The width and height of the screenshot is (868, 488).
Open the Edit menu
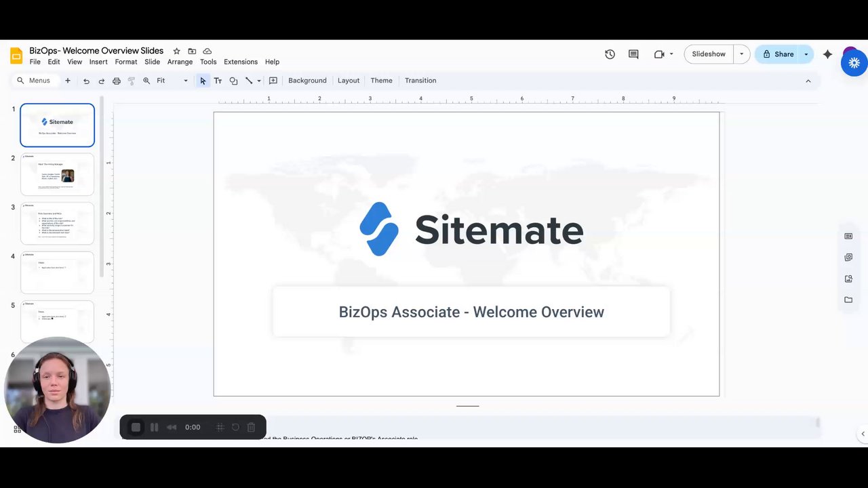[x=54, y=62]
